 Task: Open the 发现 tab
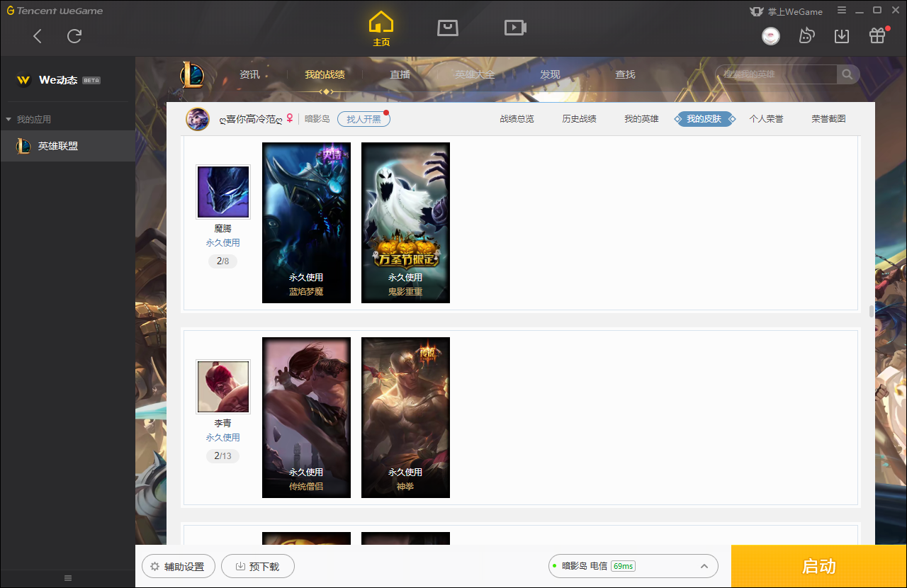[550, 74]
